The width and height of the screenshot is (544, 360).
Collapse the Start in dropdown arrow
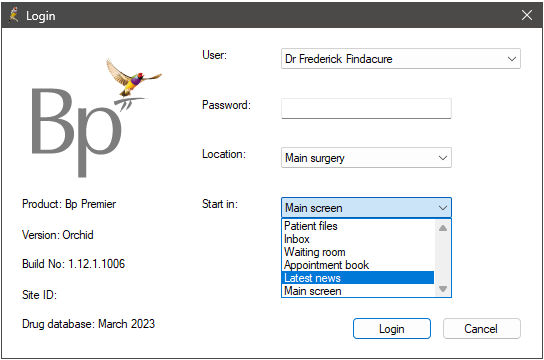443,208
